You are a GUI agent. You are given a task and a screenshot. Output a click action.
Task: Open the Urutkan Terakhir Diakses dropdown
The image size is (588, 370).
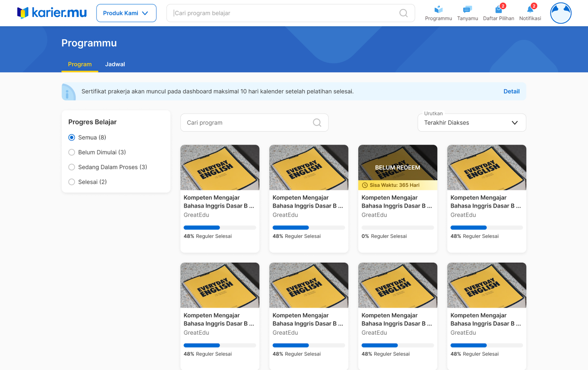(x=472, y=123)
